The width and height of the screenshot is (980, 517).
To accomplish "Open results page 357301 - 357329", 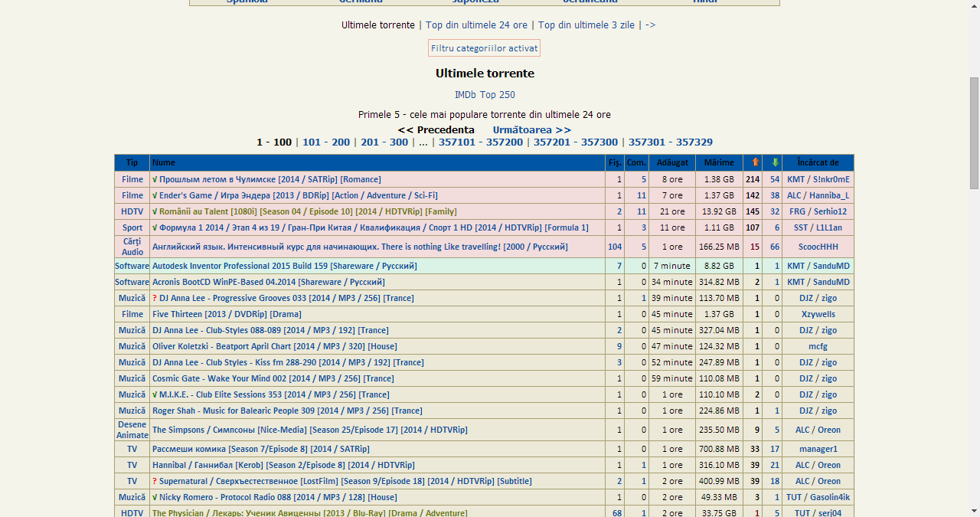I will pyautogui.click(x=671, y=142).
